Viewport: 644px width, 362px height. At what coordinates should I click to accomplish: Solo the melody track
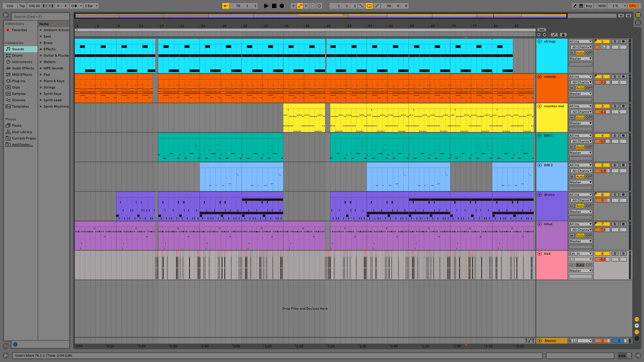click(615, 77)
